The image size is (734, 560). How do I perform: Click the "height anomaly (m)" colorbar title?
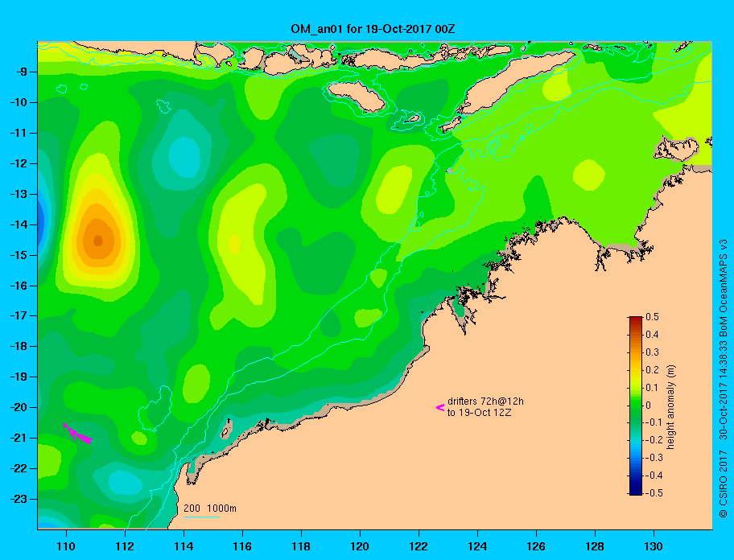pyautogui.click(x=670, y=407)
